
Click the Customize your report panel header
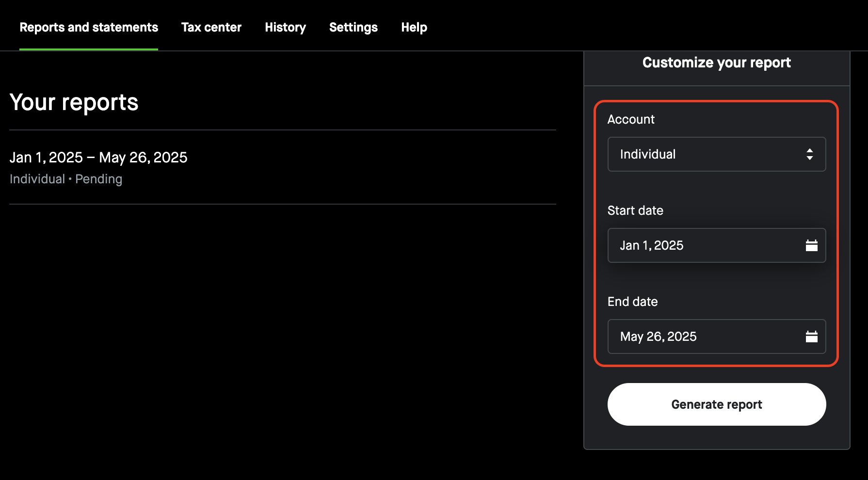tap(717, 63)
